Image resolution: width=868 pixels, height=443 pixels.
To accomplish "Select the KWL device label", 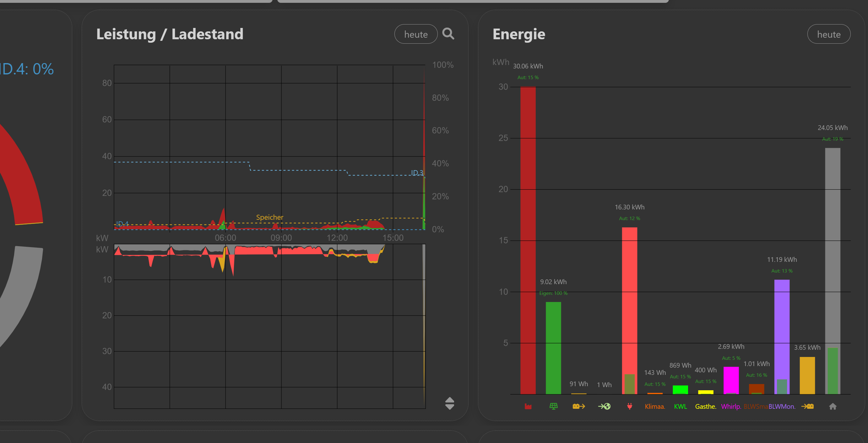I will 680,406.
